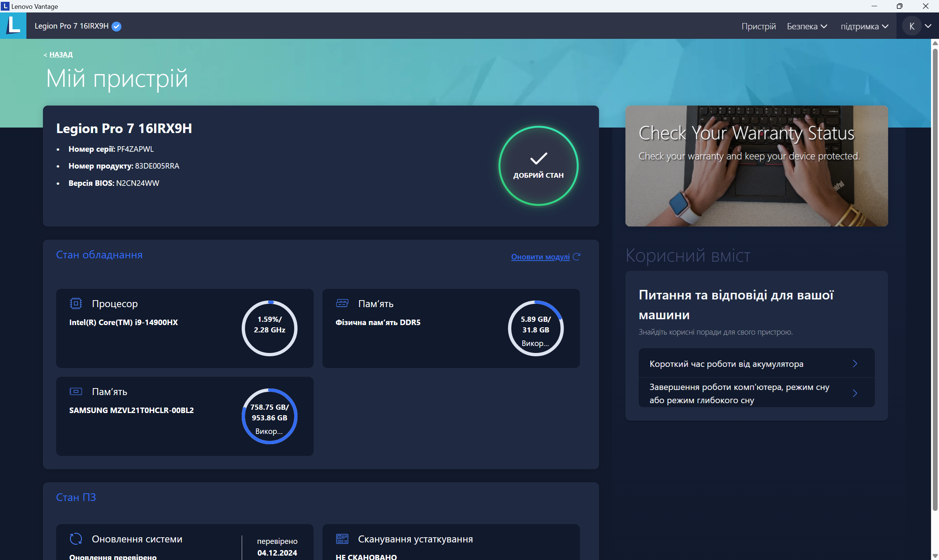The height and width of the screenshot is (560, 939).
Task: Click the hardware scan icon
Action: [342, 538]
